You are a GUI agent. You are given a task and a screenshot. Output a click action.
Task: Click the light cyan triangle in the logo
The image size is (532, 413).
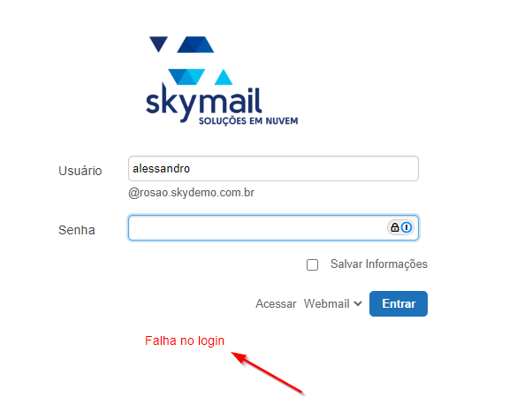pos(224,77)
